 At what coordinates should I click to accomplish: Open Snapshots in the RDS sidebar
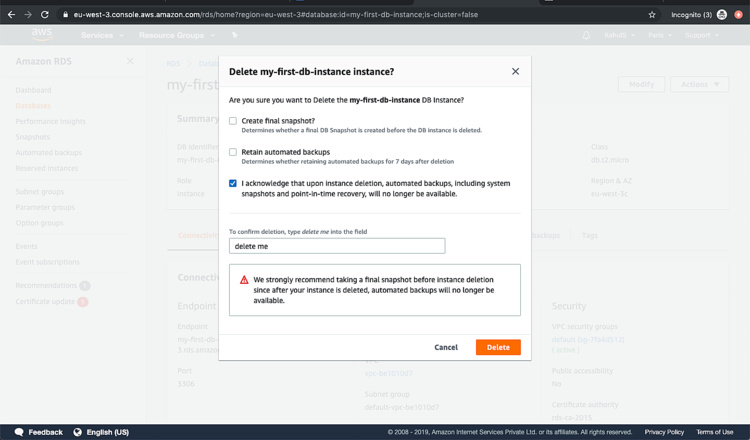coord(32,137)
